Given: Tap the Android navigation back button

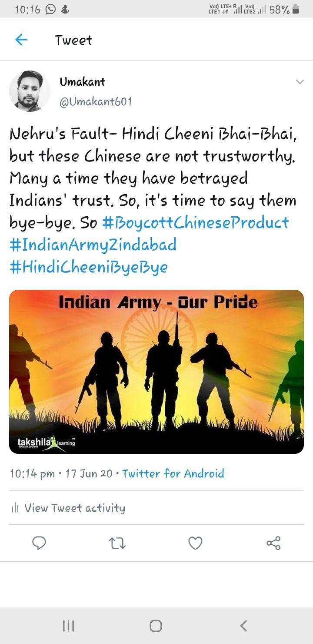Looking at the screenshot, I should point(243,626).
